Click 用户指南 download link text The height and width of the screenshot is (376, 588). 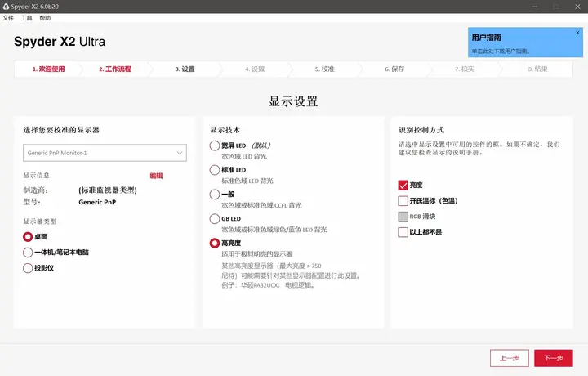[501, 51]
